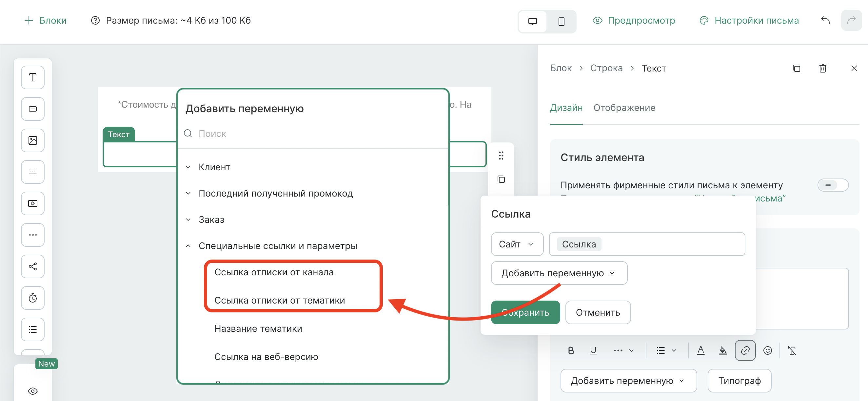Toggle brand styles for the element
868x401 pixels.
click(x=833, y=185)
